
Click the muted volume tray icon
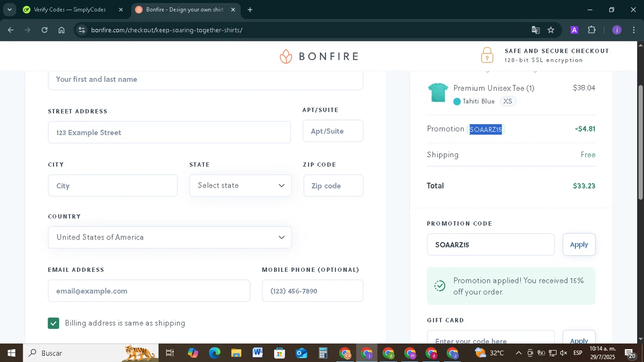click(564, 353)
